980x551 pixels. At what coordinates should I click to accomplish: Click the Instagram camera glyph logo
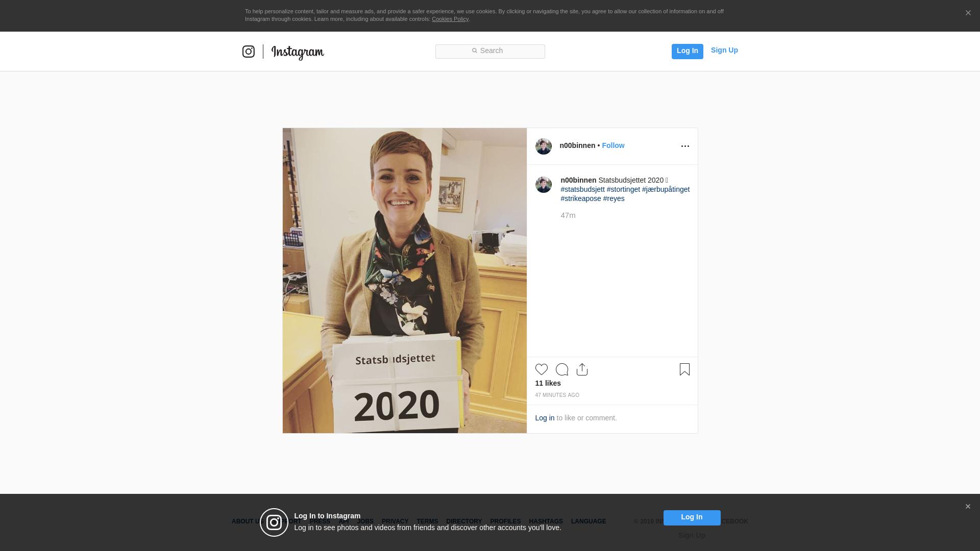coord(249,52)
